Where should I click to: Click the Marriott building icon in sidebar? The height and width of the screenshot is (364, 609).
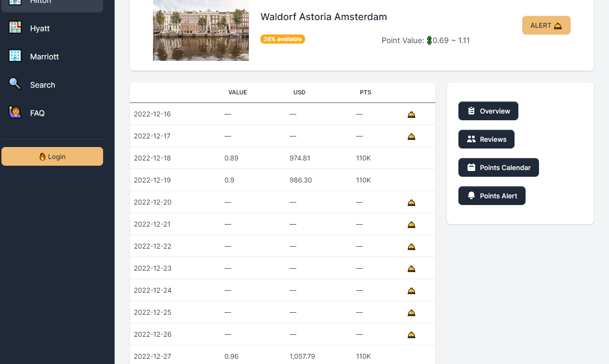(15, 56)
